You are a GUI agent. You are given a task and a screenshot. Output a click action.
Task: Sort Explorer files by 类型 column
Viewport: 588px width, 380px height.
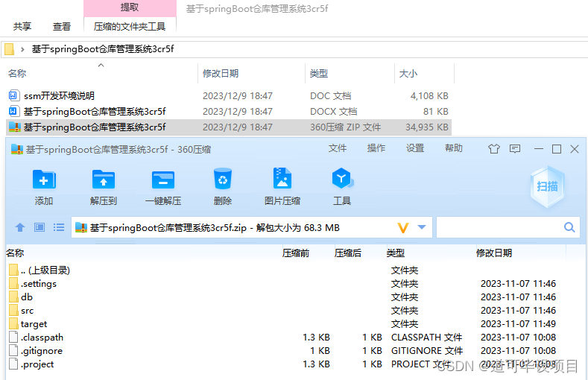coord(319,74)
